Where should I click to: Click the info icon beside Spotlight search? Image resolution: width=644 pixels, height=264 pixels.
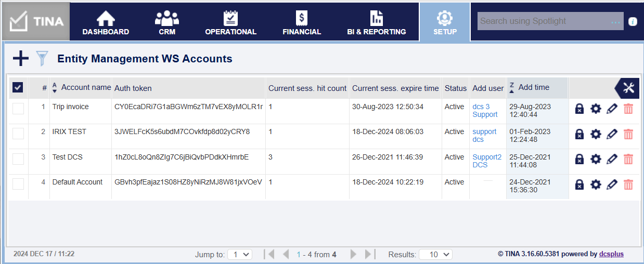(x=633, y=21)
